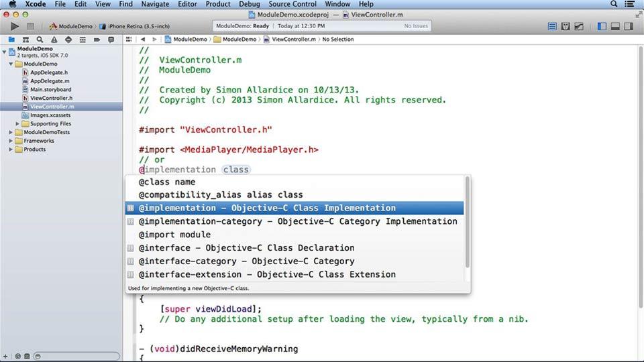Collapse the ModuleDemo group folder
Screen dimensions: 644x362
pos(11,64)
